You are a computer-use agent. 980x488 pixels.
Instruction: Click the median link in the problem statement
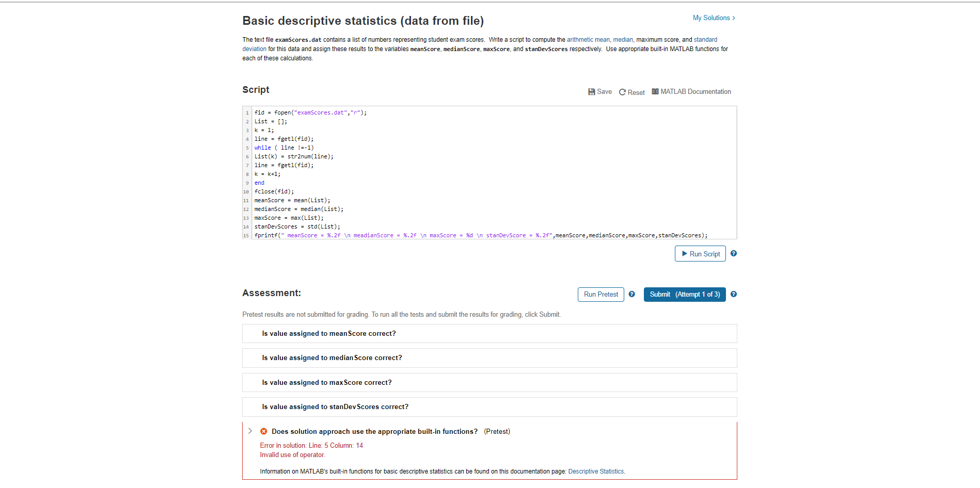623,39
